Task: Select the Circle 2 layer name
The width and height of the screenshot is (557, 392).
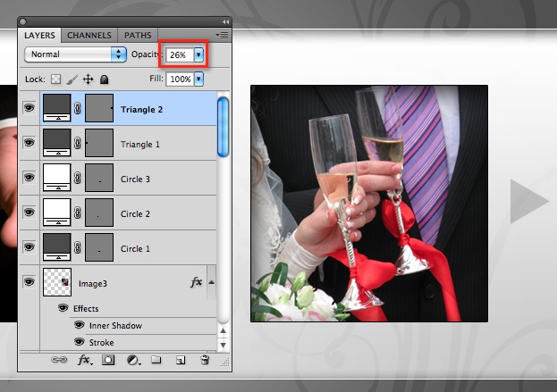Action: tap(135, 214)
